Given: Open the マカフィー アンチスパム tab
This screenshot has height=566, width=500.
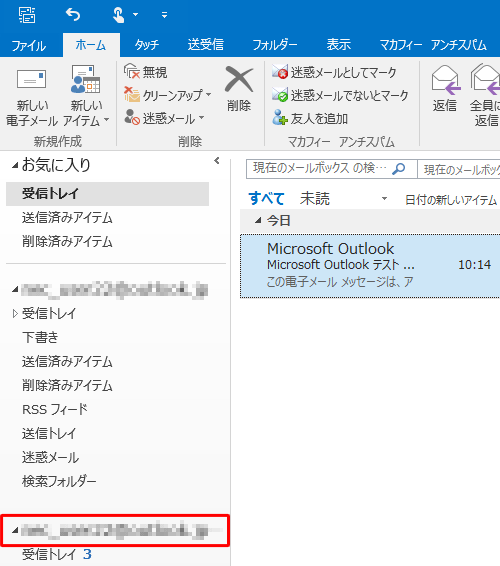Looking at the screenshot, I should (x=433, y=45).
